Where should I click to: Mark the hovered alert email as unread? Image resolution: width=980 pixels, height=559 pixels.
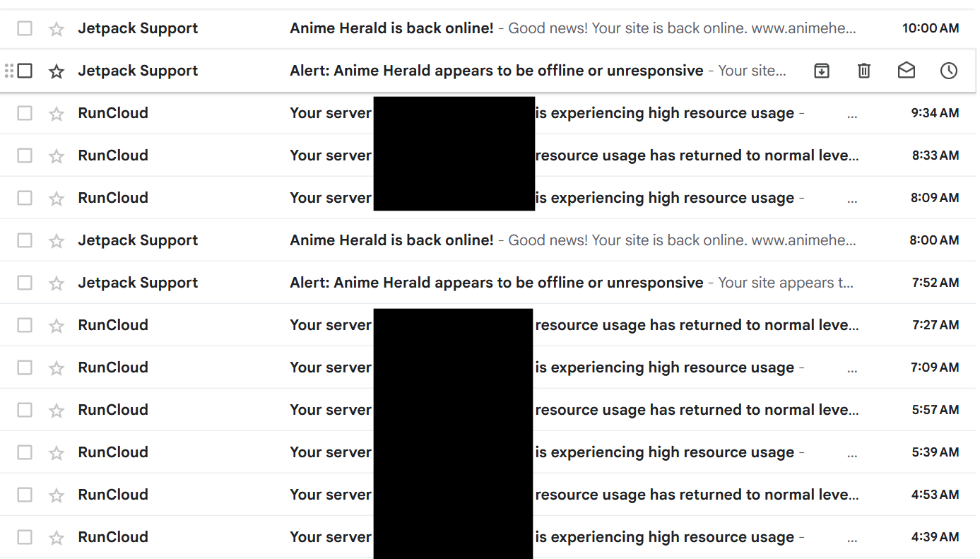point(906,71)
